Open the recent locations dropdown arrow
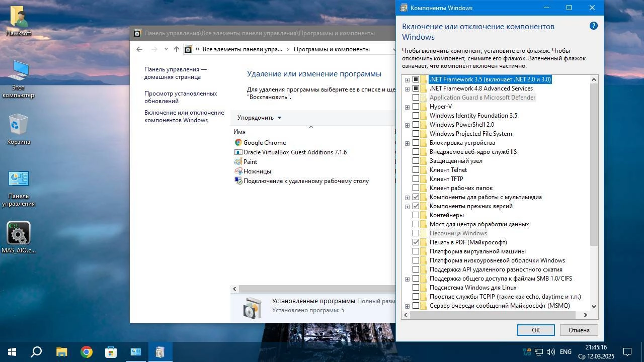Screen dimensions: 644x362 (x=166, y=49)
